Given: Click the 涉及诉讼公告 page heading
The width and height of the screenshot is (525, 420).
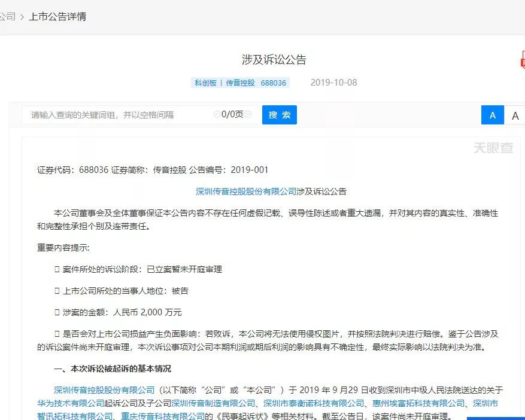Looking at the screenshot, I should [274, 60].
